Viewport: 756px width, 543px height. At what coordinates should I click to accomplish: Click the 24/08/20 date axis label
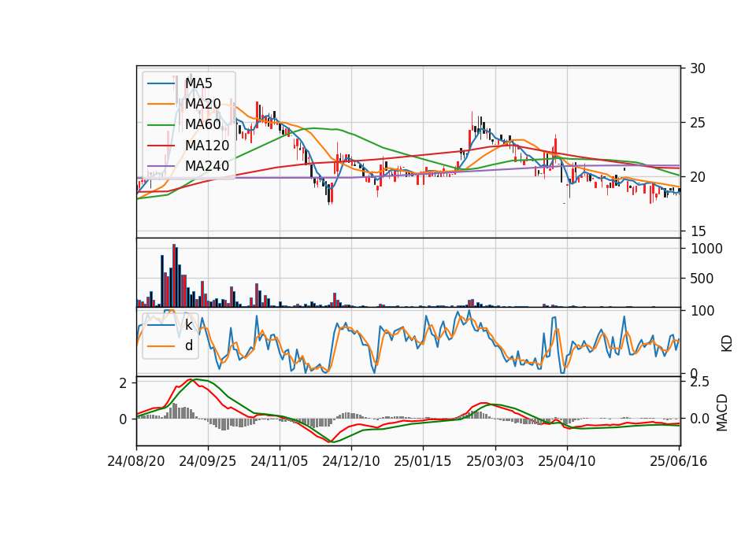coord(136,462)
